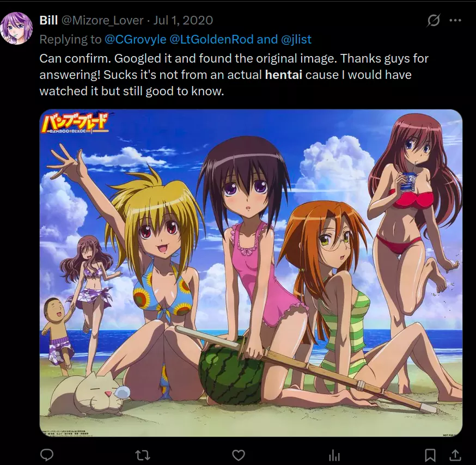Screen dimensions: 476x465
Task: Retweet this post using the repost icon
Action: (142, 455)
